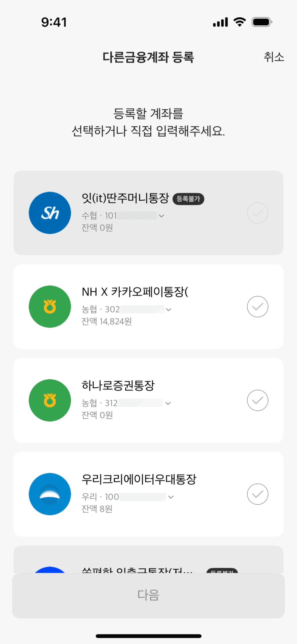Expand the 우리 100 account number chevron
Viewport: 297px width, 644px height.
click(x=171, y=497)
